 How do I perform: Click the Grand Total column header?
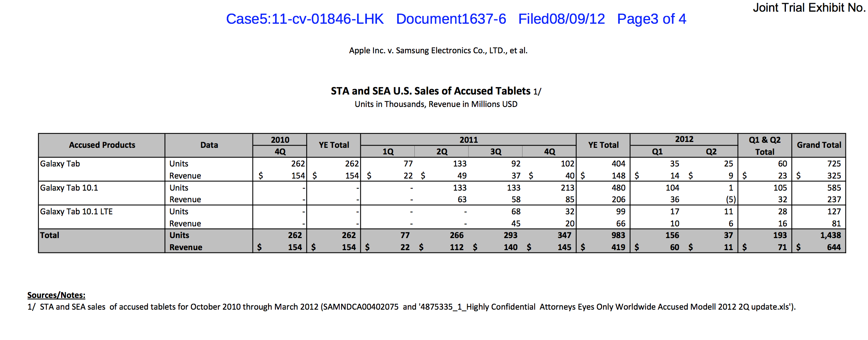pos(819,145)
